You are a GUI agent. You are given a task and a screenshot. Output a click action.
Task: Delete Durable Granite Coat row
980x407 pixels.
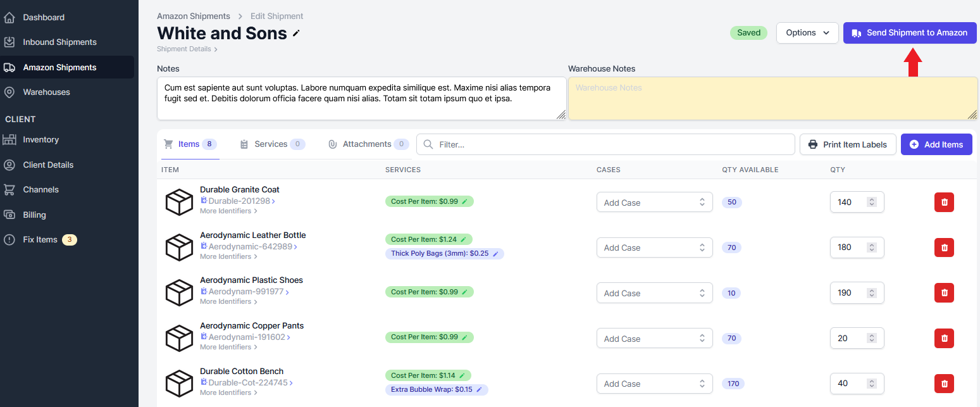coord(944,202)
